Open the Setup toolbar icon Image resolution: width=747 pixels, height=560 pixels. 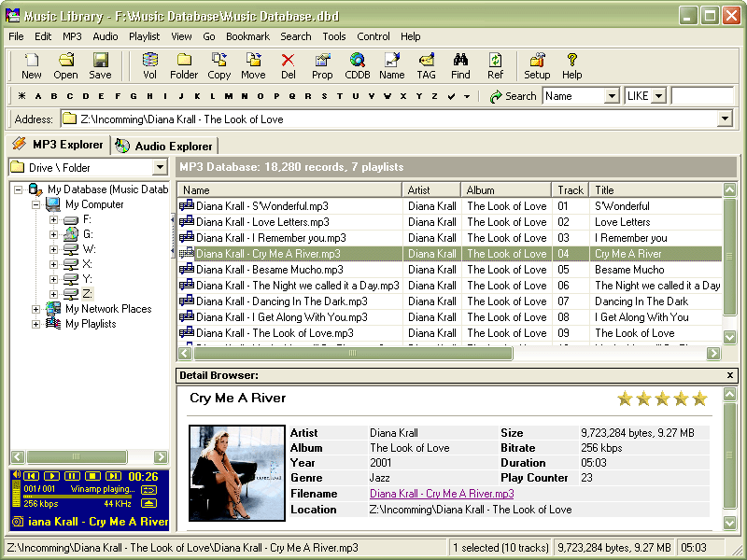[537, 65]
